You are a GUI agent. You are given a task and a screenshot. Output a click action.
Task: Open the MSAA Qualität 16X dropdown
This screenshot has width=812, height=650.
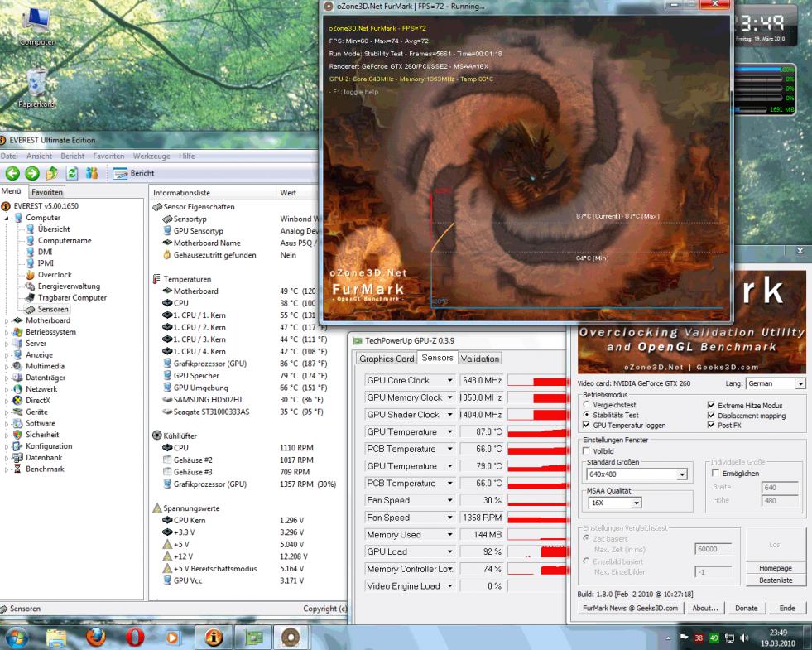coord(615,503)
